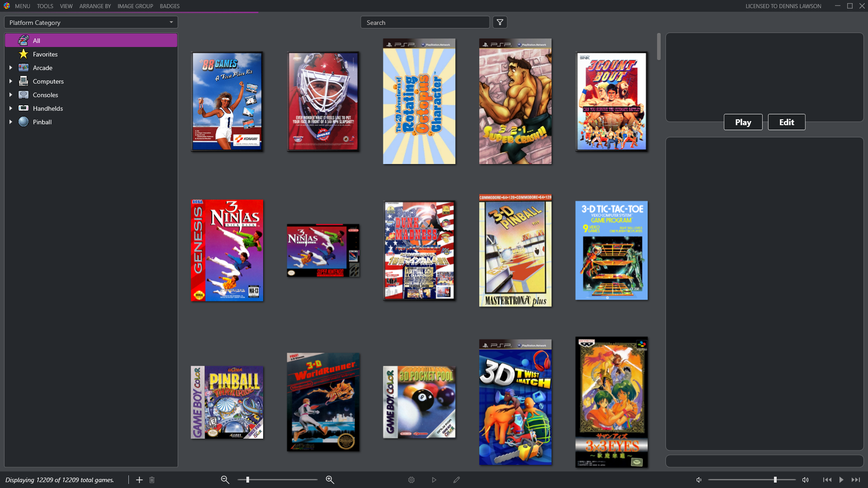Add a new game with plus icon
The image size is (868, 488).
139,480
